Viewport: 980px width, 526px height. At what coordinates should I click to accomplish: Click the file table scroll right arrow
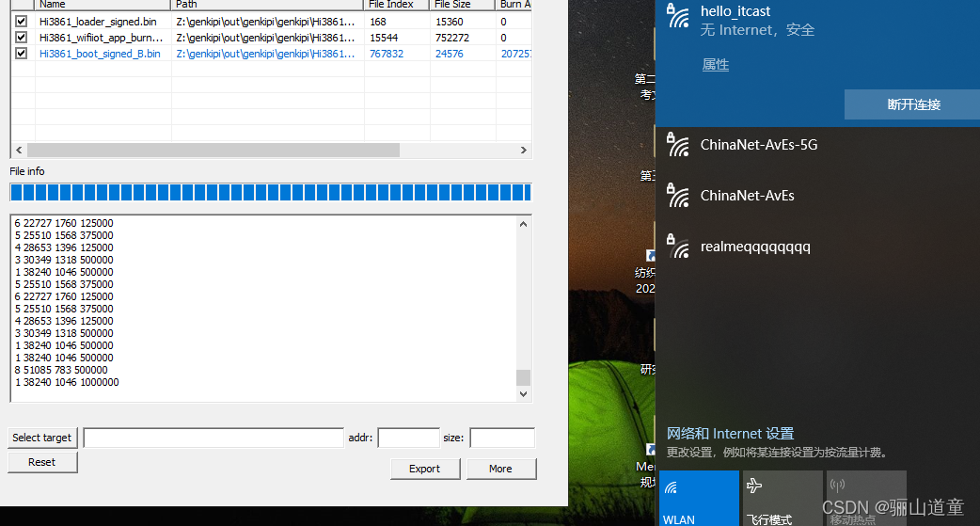pos(524,151)
